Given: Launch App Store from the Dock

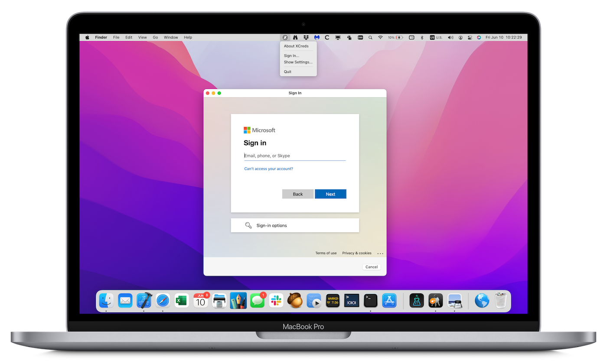Looking at the screenshot, I should [389, 300].
